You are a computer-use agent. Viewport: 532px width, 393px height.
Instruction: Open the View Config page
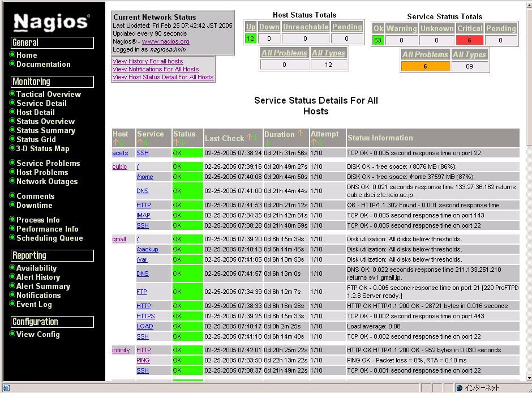[x=39, y=334]
